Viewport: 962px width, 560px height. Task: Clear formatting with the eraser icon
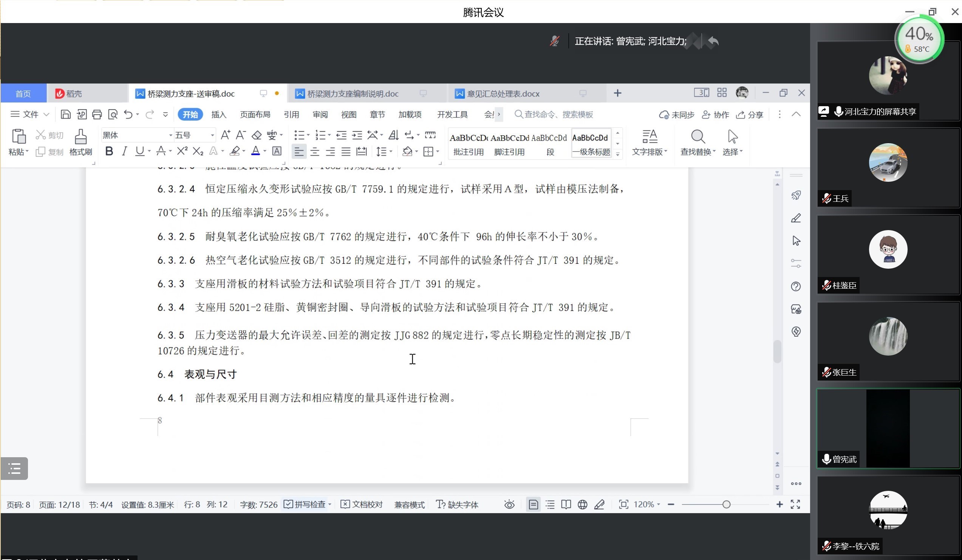point(257,135)
